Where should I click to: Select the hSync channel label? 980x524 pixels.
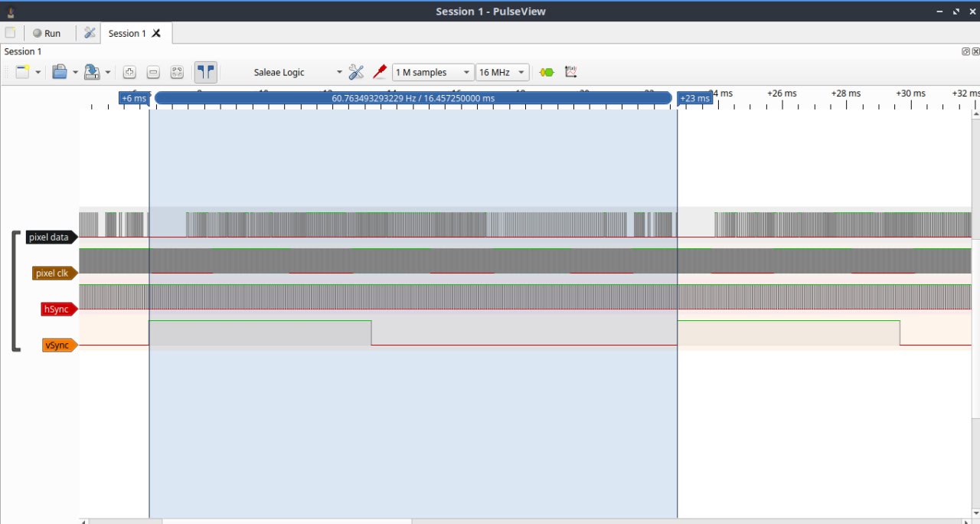click(57, 309)
